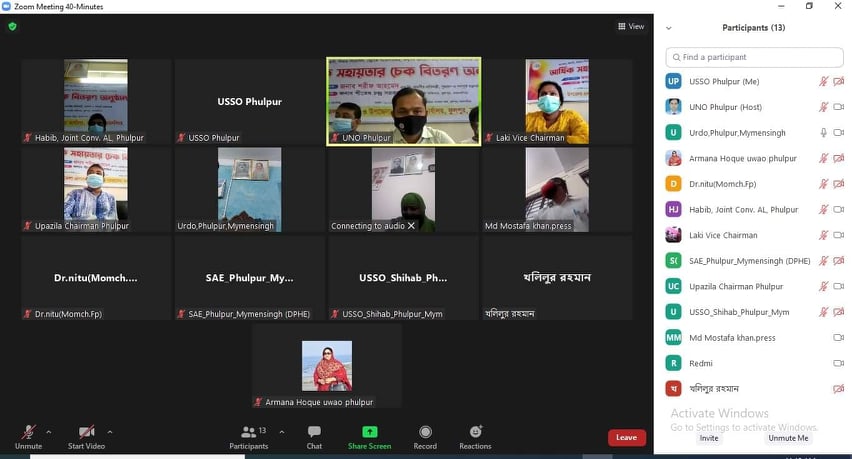Open the Reactions icon
Screen dimensions: 852x459
coord(475,433)
